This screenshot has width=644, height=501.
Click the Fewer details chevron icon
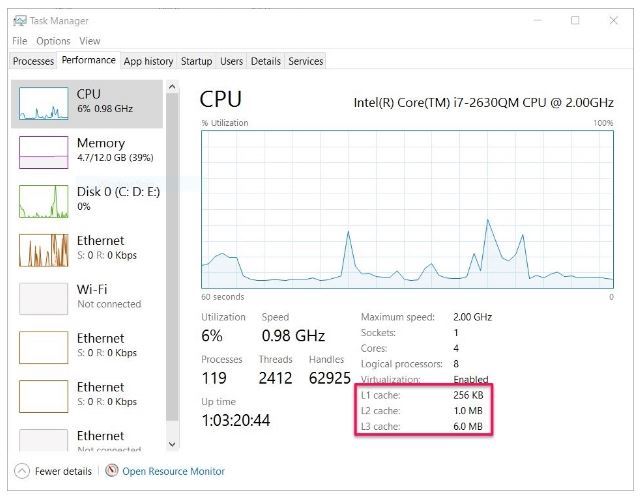coord(22,471)
